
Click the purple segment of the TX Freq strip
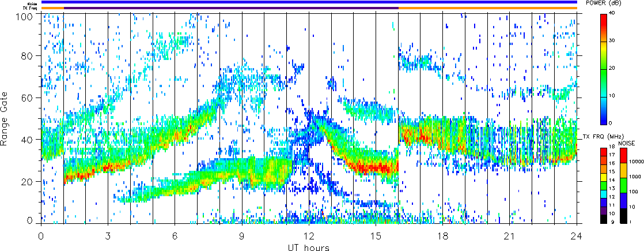231,8
